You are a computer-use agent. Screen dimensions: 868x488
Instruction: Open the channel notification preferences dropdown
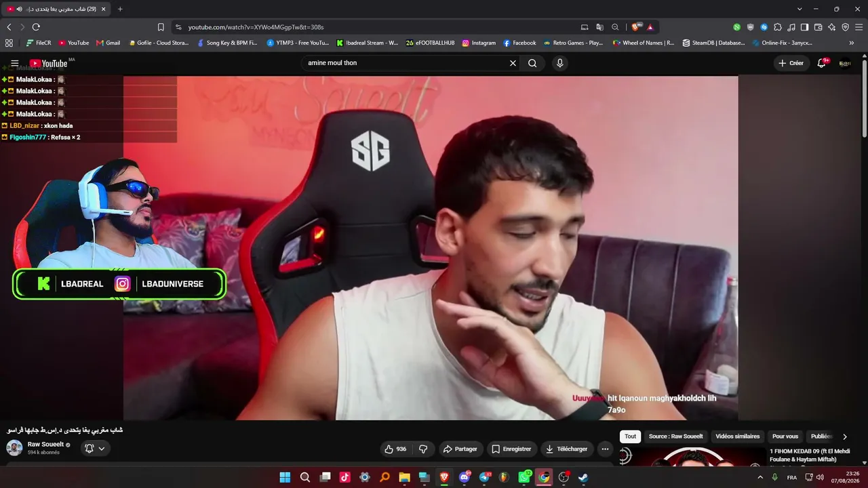pos(95,449)
